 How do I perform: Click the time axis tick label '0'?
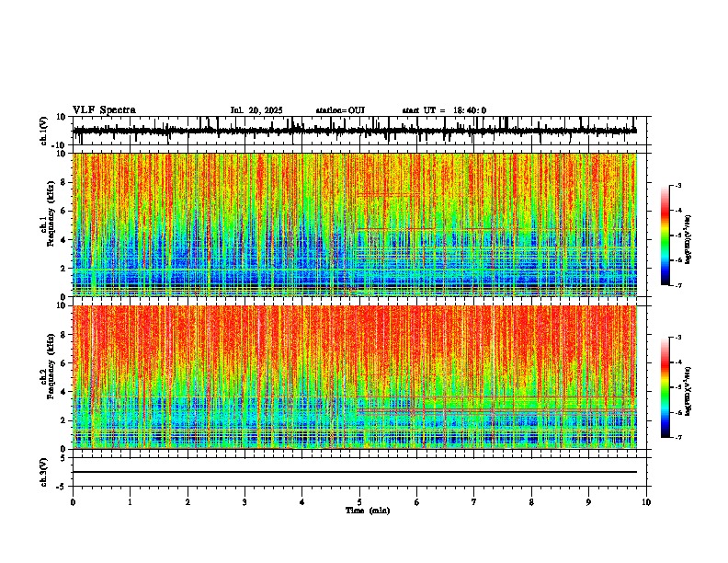click(x=73, y=502)
